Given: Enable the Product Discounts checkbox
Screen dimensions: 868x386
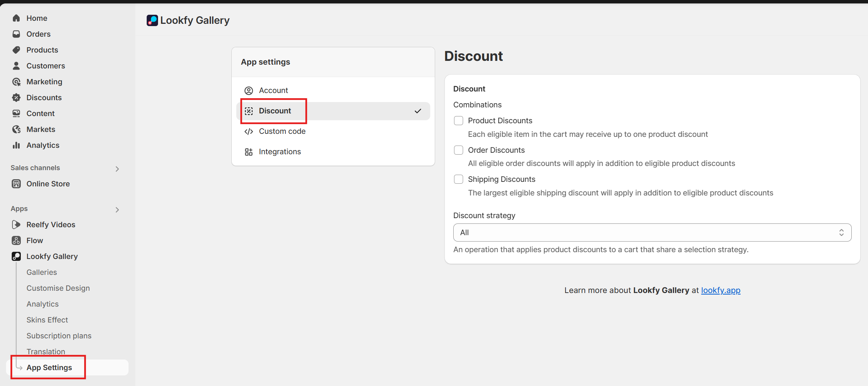Looking at the screenshot, I should click(x=459, y=121).
